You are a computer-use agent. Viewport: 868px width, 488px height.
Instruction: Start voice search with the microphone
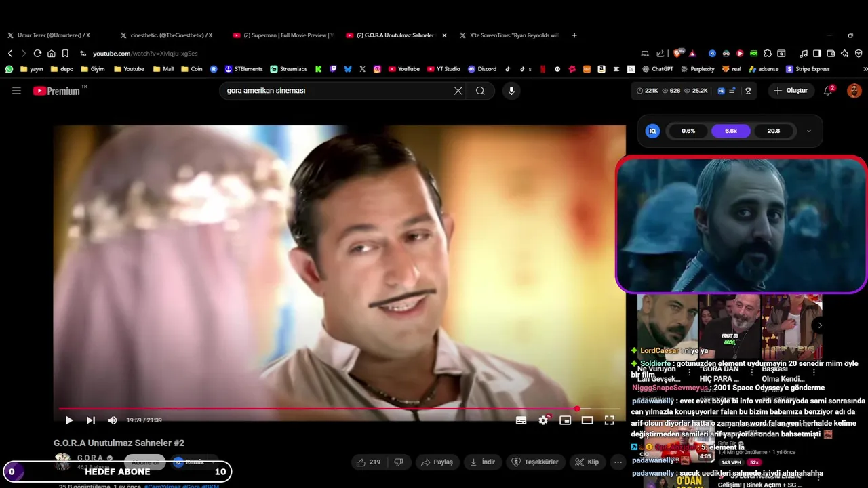511,91
